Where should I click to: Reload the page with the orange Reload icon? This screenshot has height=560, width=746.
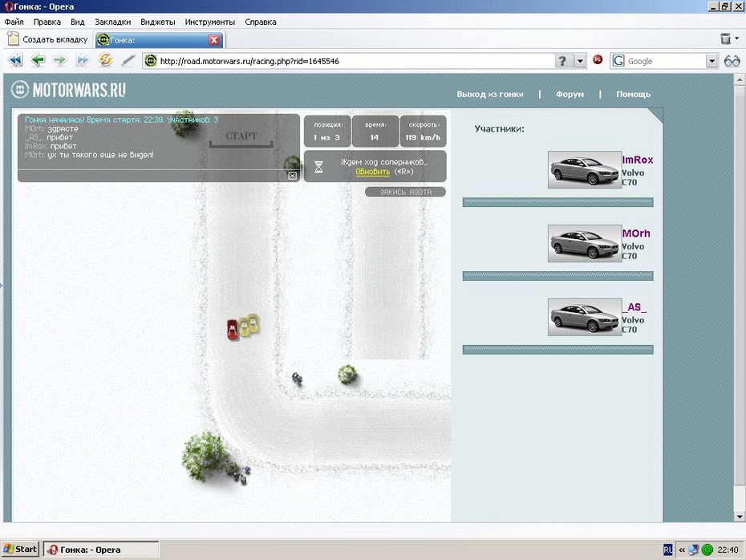click(105, 60)
